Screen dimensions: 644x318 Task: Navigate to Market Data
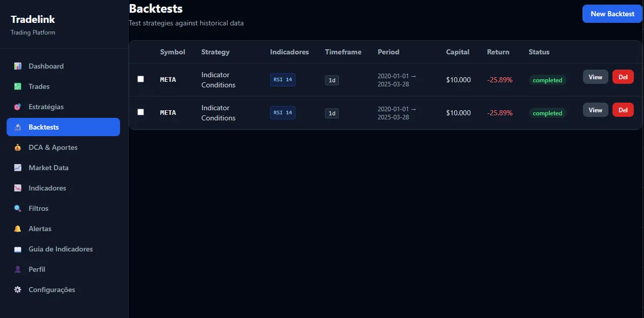click(x=63, y=168)
